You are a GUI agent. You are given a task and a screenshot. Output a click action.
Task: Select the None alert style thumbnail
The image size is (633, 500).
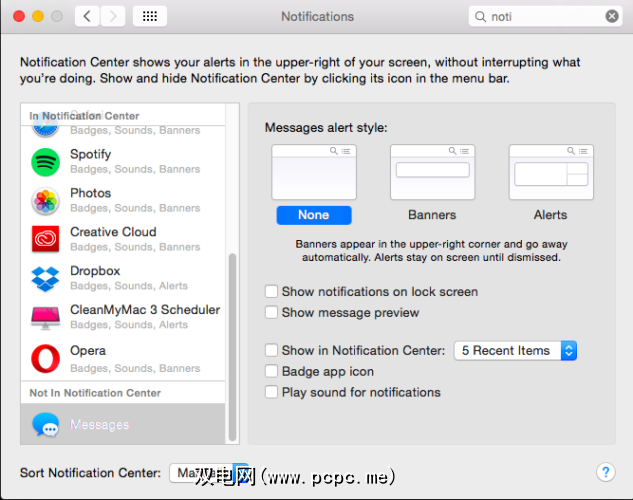(314, 172)
